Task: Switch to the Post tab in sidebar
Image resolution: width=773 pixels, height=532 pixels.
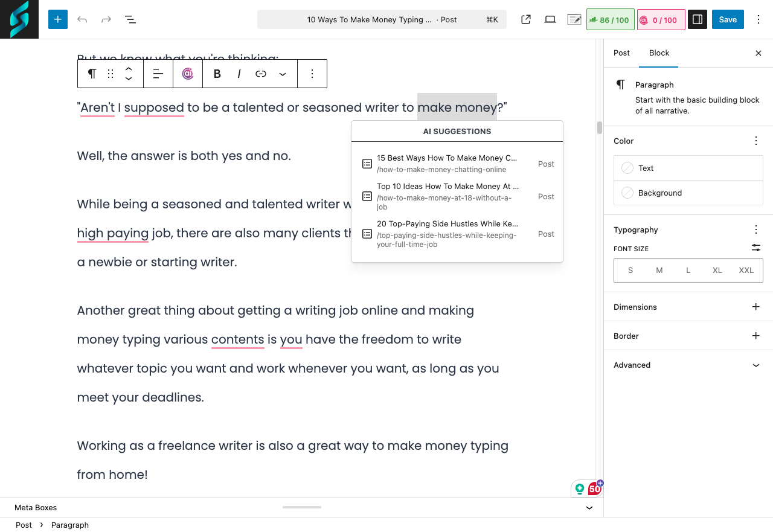Action: pyautogui.click(x=621, y=53)
